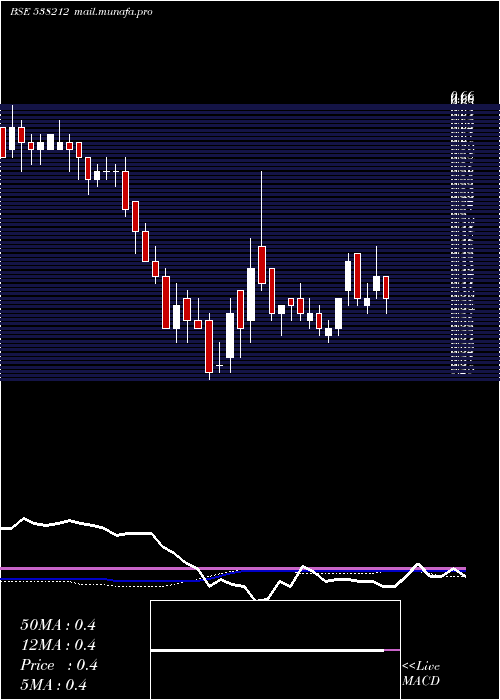Click the '50MA : 0.4' label
The width and height of the screenshot is (500, 700).
58,625
